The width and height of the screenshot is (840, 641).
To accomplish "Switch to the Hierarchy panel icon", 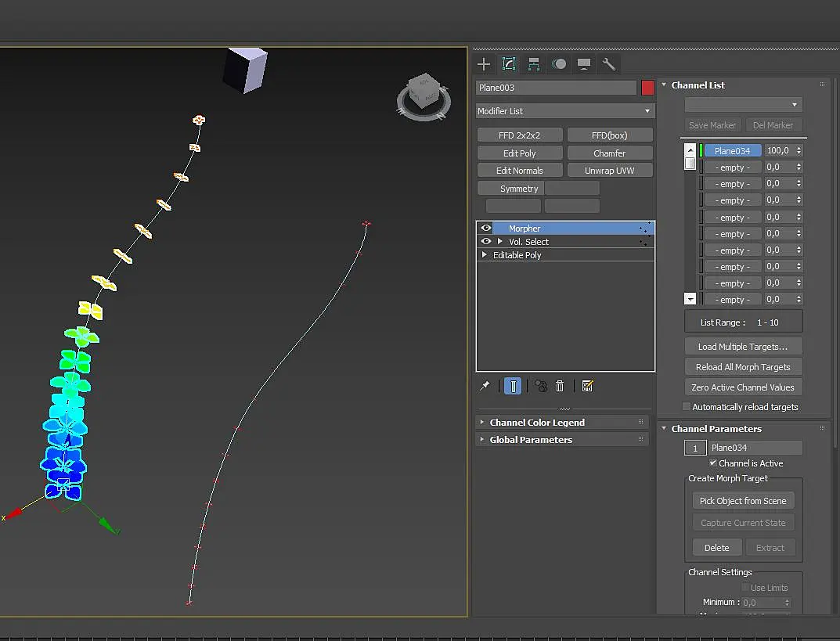I will coord(534,64).
